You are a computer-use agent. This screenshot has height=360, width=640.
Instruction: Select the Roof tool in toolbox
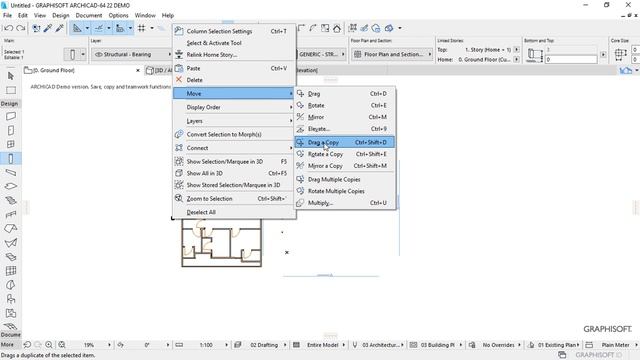[x=11, y=229]
